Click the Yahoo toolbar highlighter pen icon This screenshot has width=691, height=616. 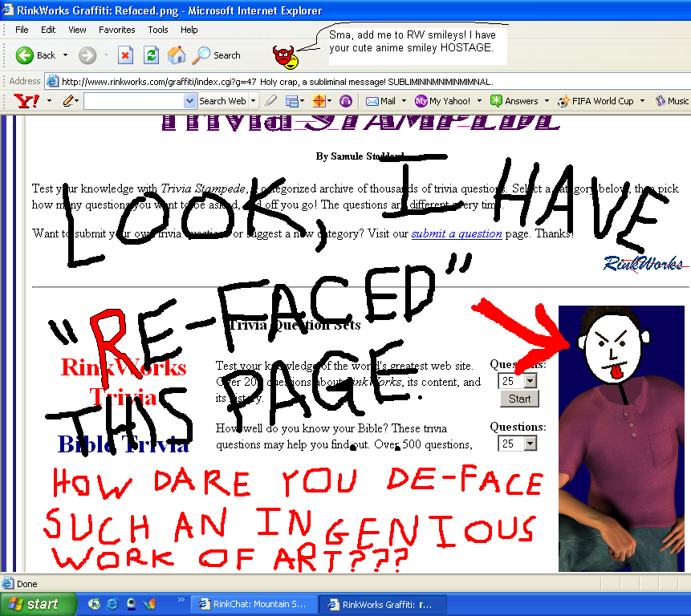[x=271, y=101]
